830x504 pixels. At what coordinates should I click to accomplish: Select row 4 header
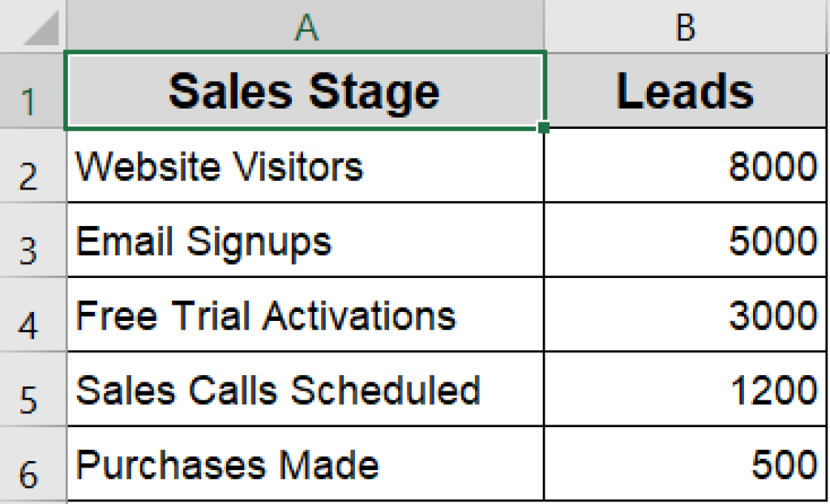pyautogui.click(x=31, y=314)
